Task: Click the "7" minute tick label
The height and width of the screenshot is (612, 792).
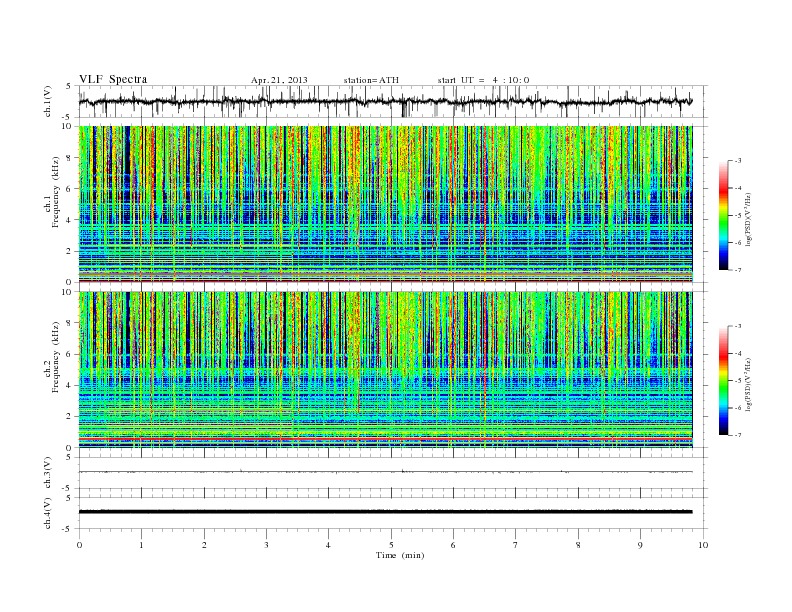Action: (x=516, y=545)
